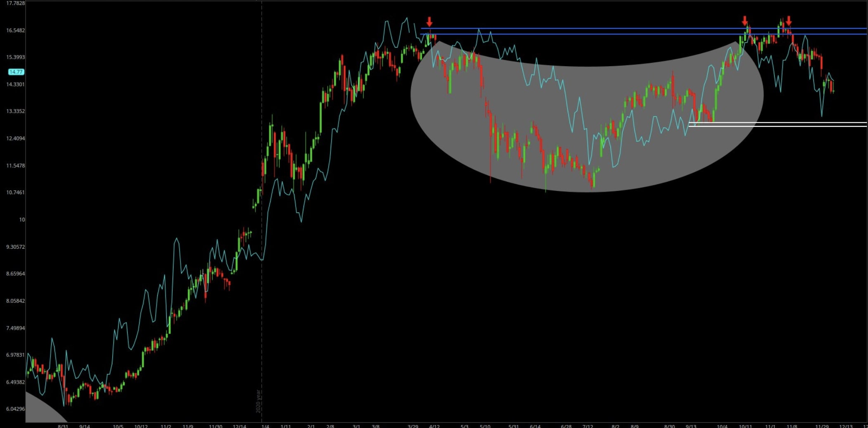Select the 1/11 date axis label
This screenshot has width=868, height=428.
coord(286,426)
